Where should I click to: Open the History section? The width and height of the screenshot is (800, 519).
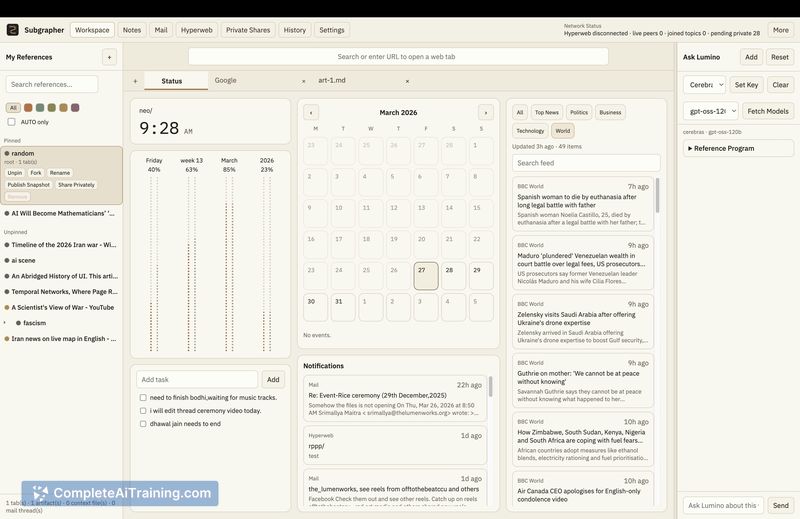coord(294,30)
